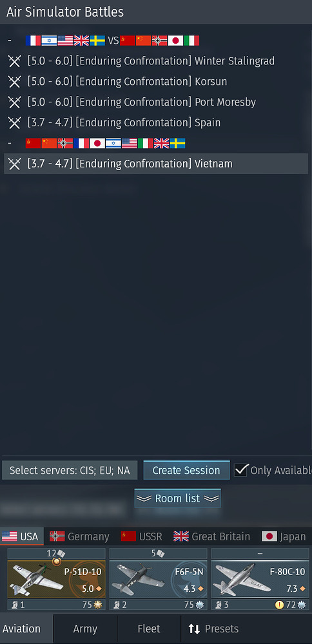Click the backup vehicles icon above F6F-5N

(x=161, y=553)
